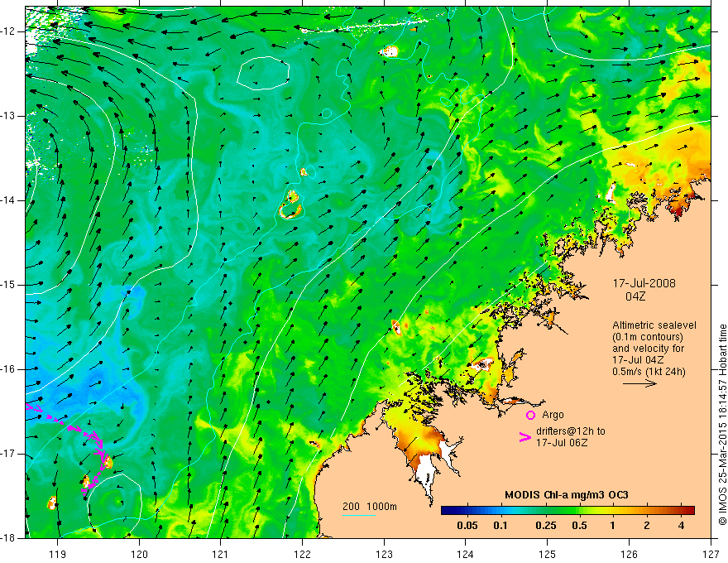Click the longitude label 125
Viewport: 728px width, 563px height.
point(548,554)
